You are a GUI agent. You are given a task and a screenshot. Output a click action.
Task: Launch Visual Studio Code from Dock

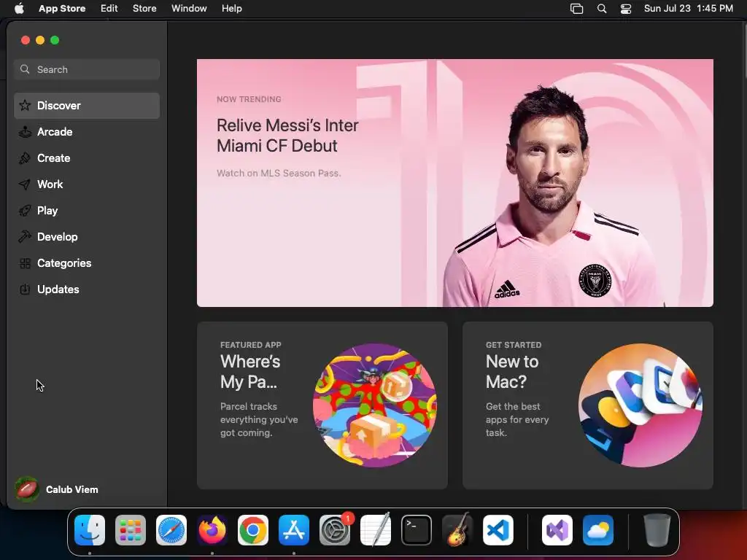[x=498, y=530]
